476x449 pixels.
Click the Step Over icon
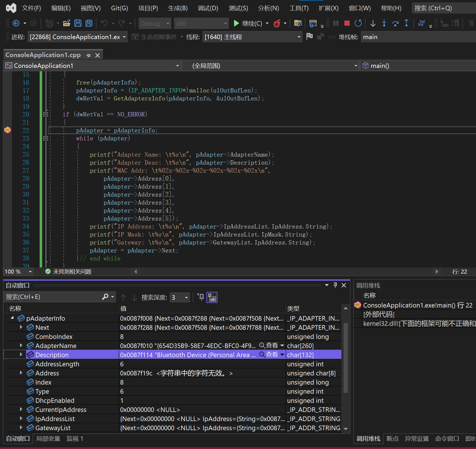395,23
